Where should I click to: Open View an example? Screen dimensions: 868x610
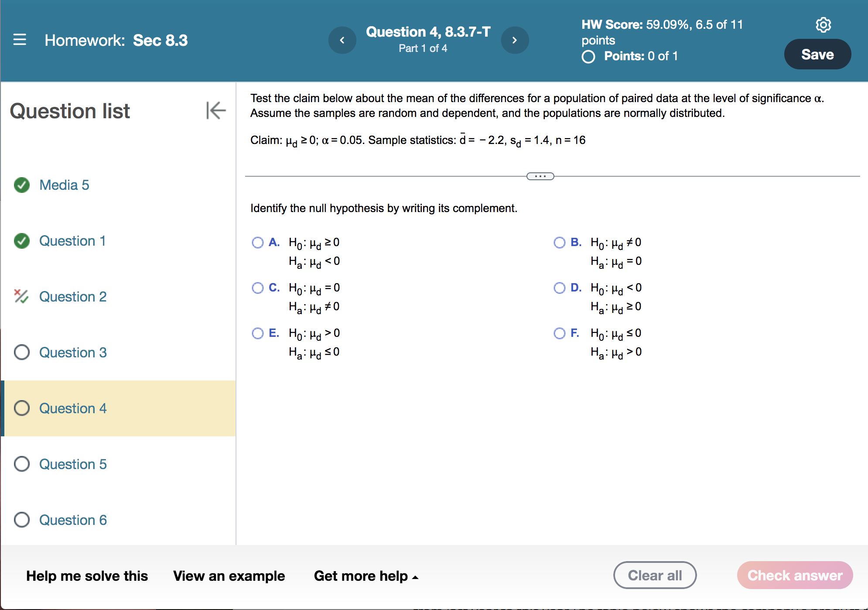click(229, 576)
